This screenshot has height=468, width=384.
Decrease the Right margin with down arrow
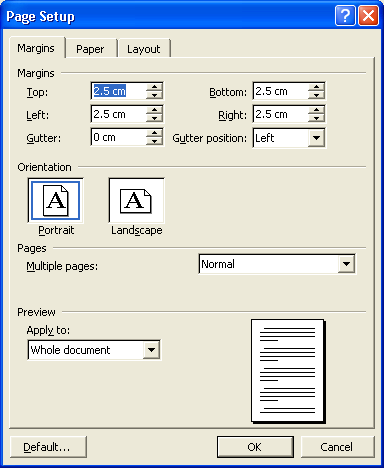(x=316, y=118)
